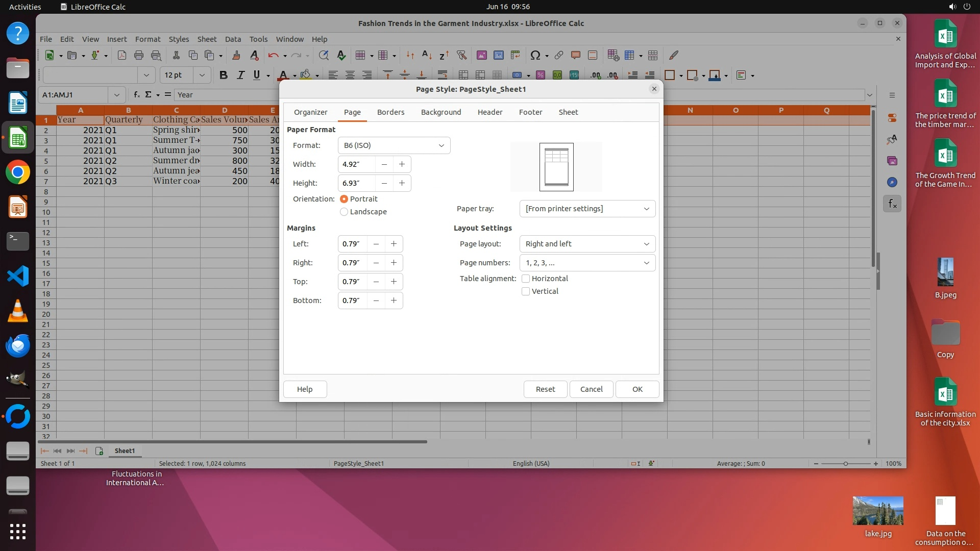This screenshot has height=551, width=980.
Task: Select the Landscape orientation option
Action: [x=344, y=212]
